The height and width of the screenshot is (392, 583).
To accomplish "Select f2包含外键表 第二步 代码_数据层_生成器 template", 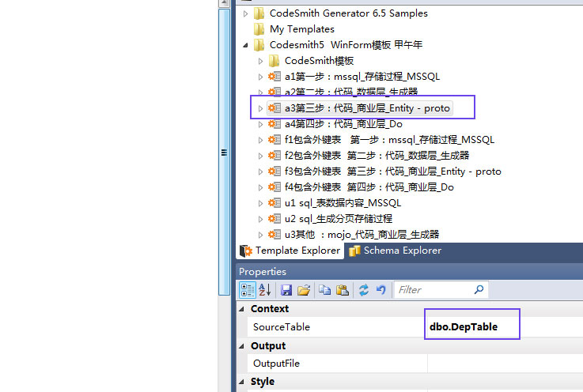I will coord(377,156).
